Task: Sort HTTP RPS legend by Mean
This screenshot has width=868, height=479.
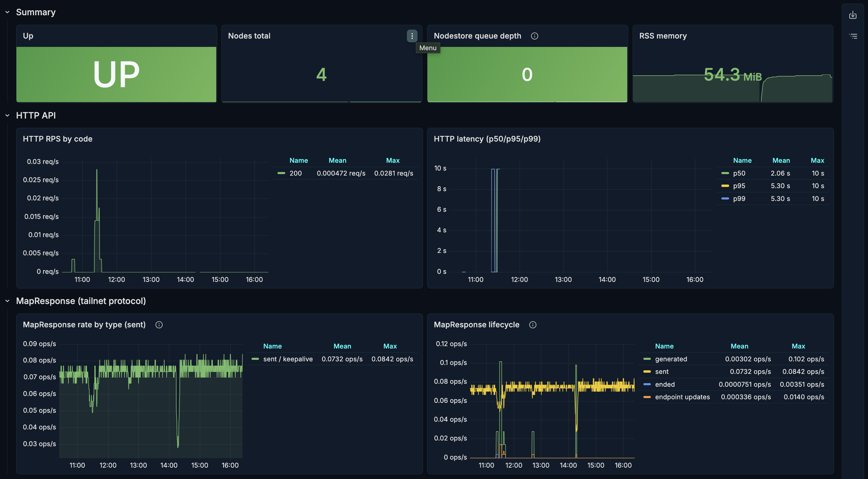Action: (337, 161)
